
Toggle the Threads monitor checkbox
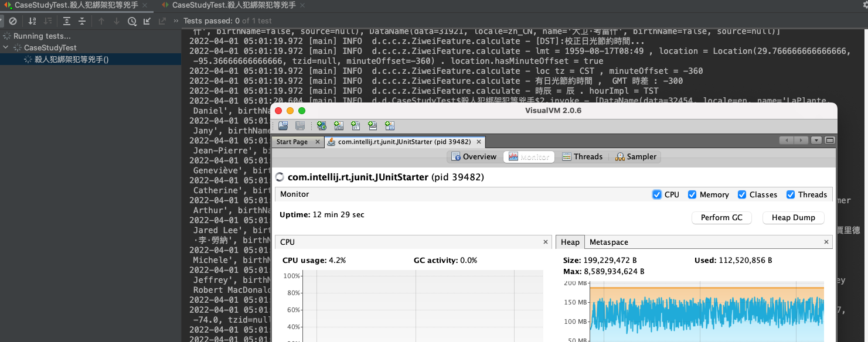coord(791,194)
